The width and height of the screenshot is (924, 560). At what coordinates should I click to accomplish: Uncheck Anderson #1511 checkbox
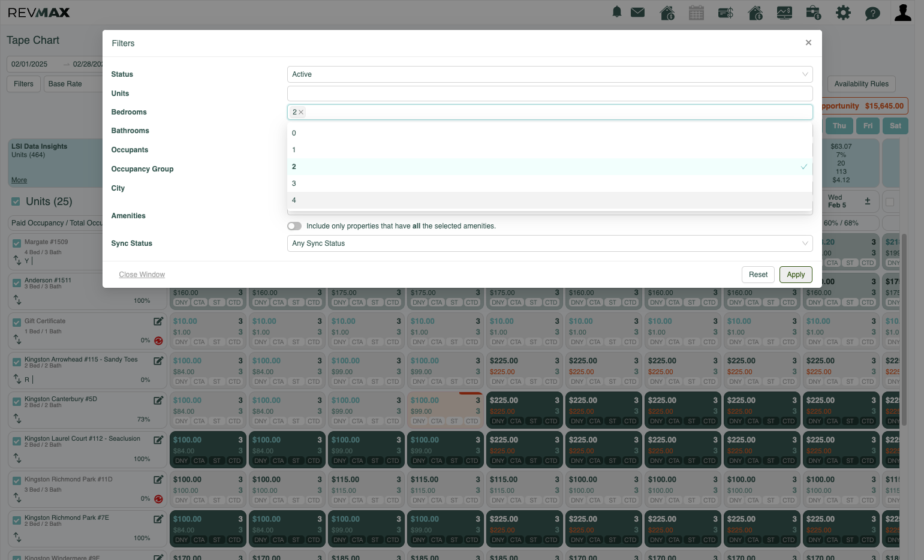tap(17, 282)
